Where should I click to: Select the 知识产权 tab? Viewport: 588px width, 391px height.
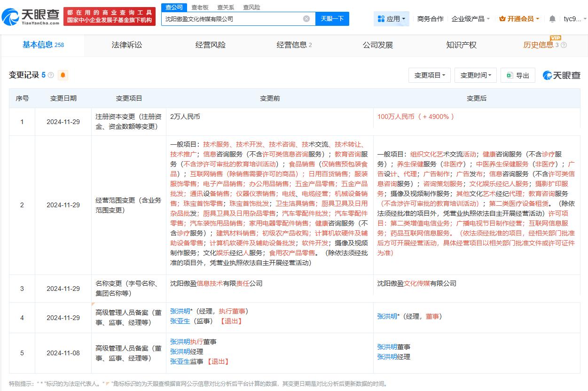[461, 45]
